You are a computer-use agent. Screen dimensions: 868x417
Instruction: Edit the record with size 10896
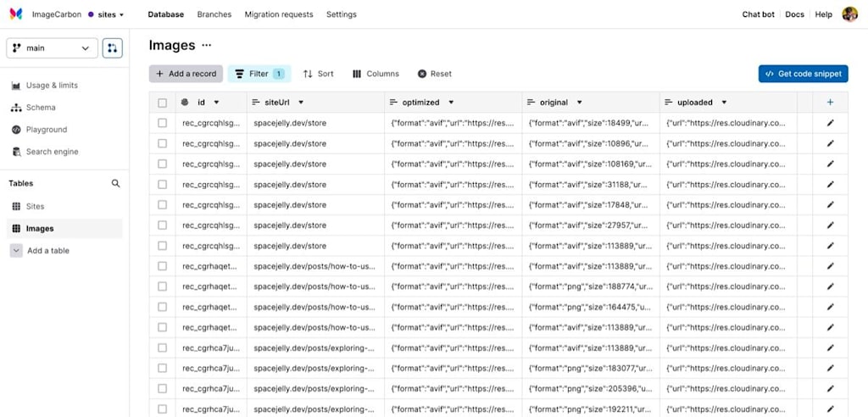[x=830, y=143]
